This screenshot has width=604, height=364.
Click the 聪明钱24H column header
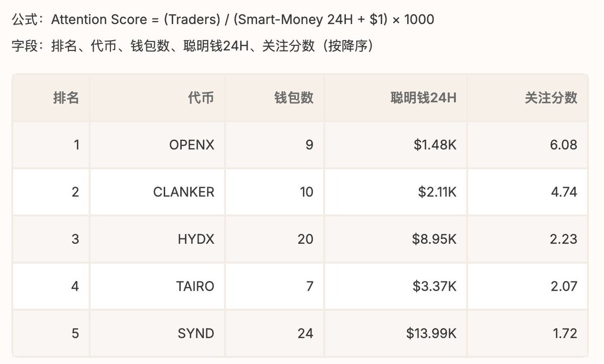point(423,98)
